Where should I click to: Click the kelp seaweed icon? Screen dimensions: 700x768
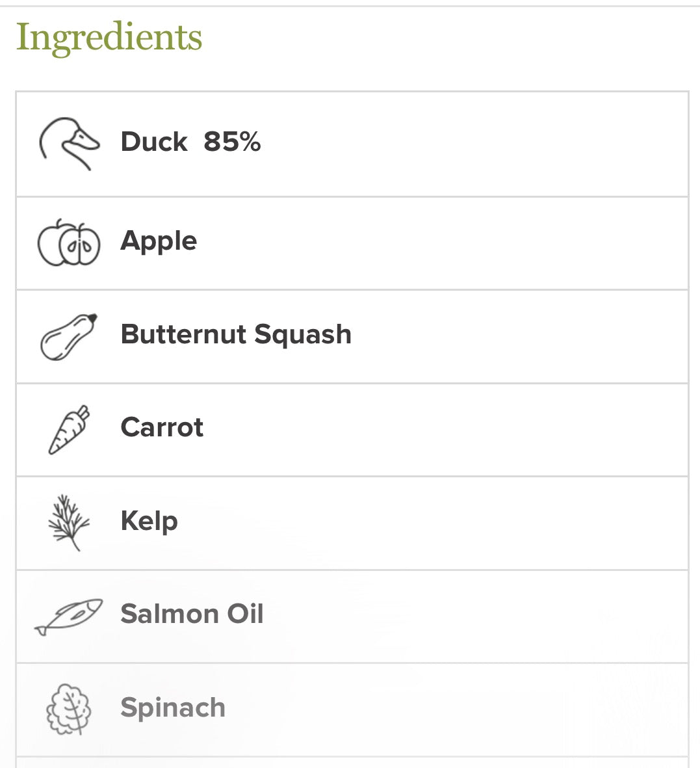pos(69,522)
